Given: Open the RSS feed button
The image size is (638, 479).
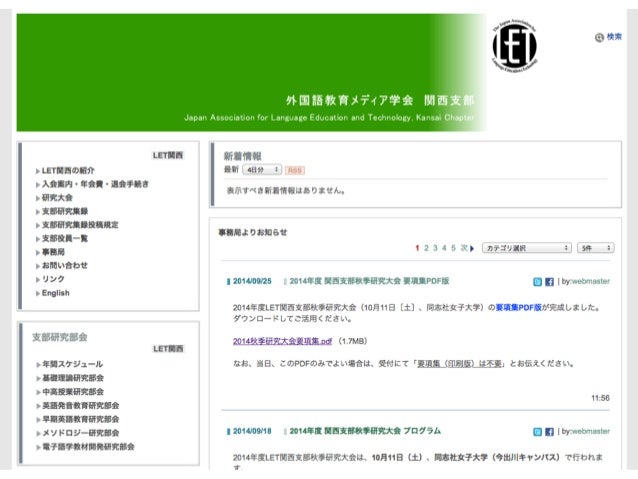Looking at the screenshot, I should (295, 170).
